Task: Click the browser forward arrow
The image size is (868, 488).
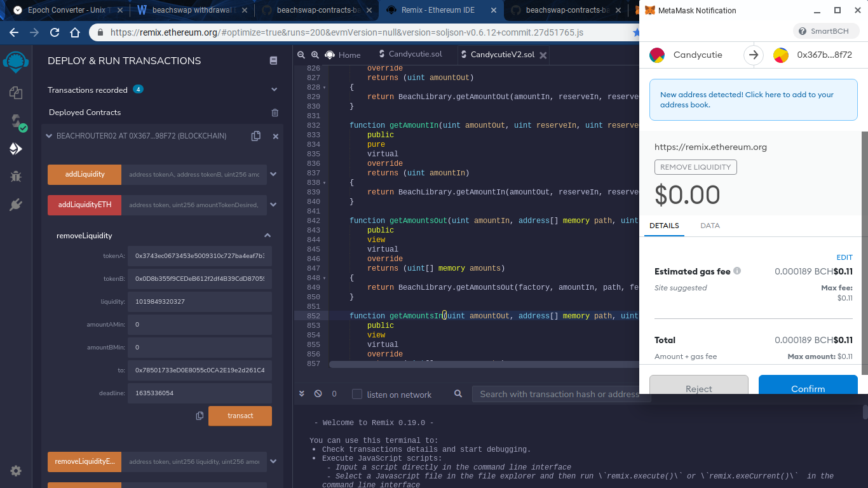Action: pyautogui.click(x=34, y=32)
